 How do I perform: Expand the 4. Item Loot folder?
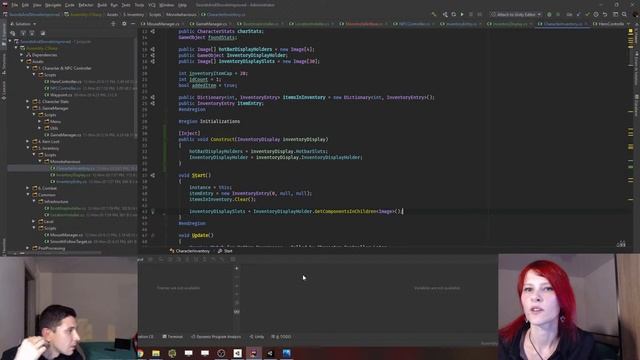tap(28, 142)
